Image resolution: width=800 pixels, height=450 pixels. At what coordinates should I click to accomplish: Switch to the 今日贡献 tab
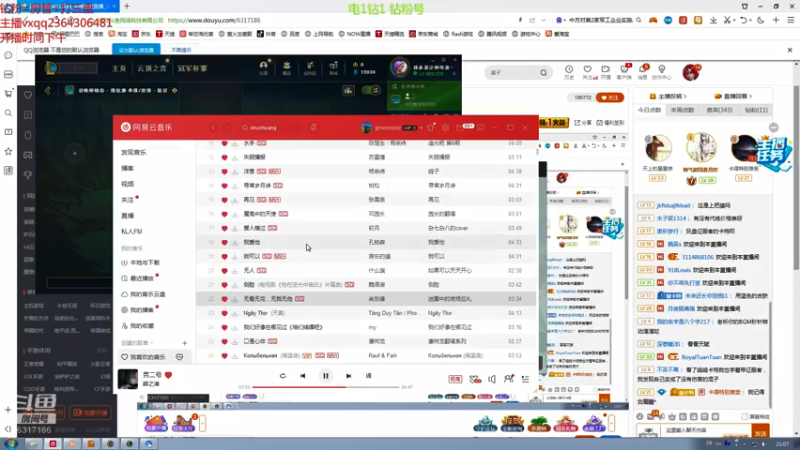tap(649, 110)
